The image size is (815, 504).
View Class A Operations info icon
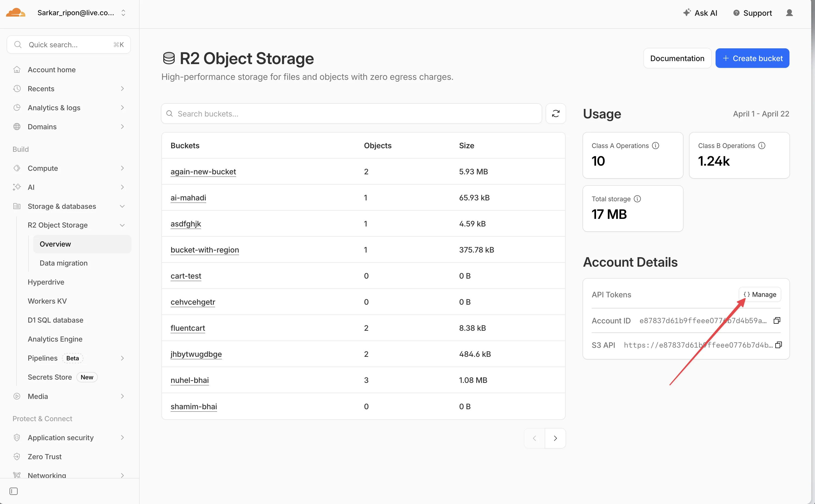click(656, 145)
